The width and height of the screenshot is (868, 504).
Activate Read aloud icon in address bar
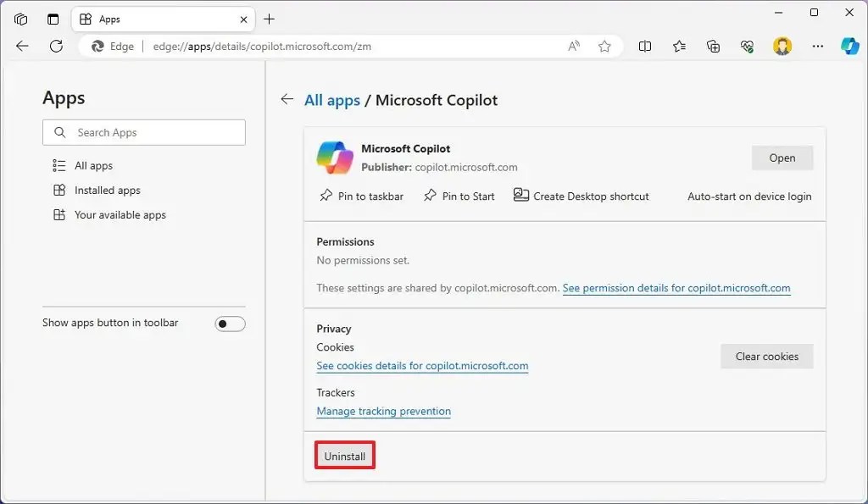pos(574,47)
